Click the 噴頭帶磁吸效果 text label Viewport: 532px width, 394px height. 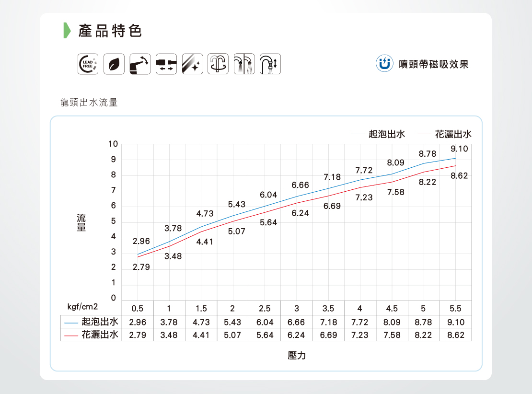(x=434, y=64)
